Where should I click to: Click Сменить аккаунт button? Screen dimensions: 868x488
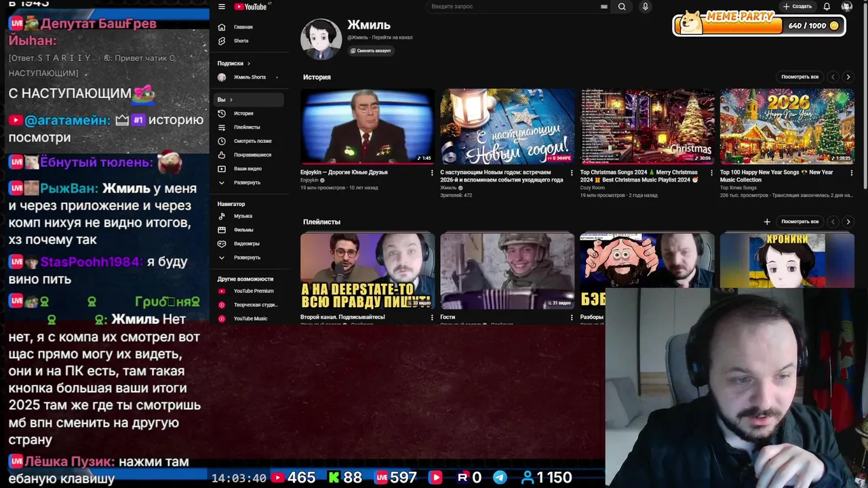(371, 51)
